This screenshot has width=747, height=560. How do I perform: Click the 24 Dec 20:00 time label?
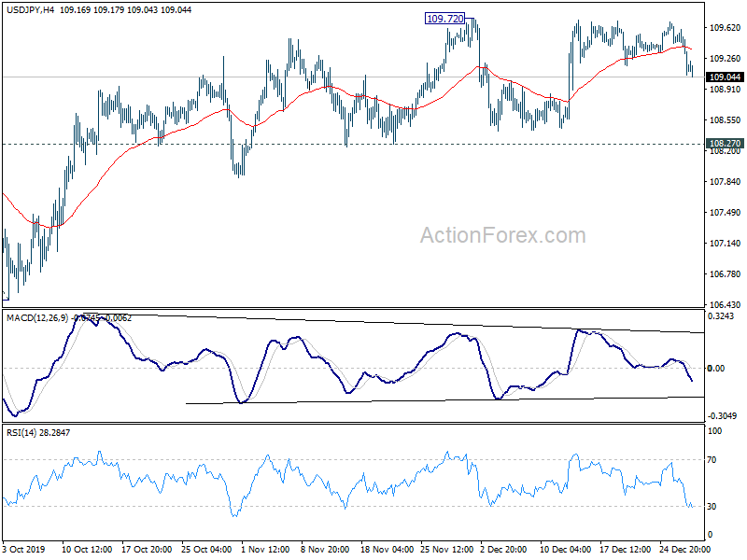click(x=684, y=550)
